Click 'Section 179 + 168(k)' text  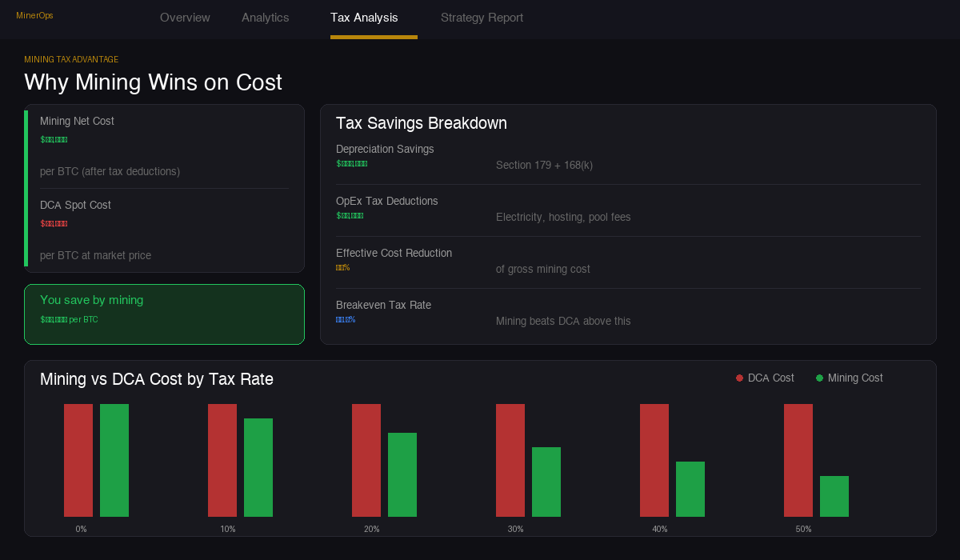[x=544, y=165]
